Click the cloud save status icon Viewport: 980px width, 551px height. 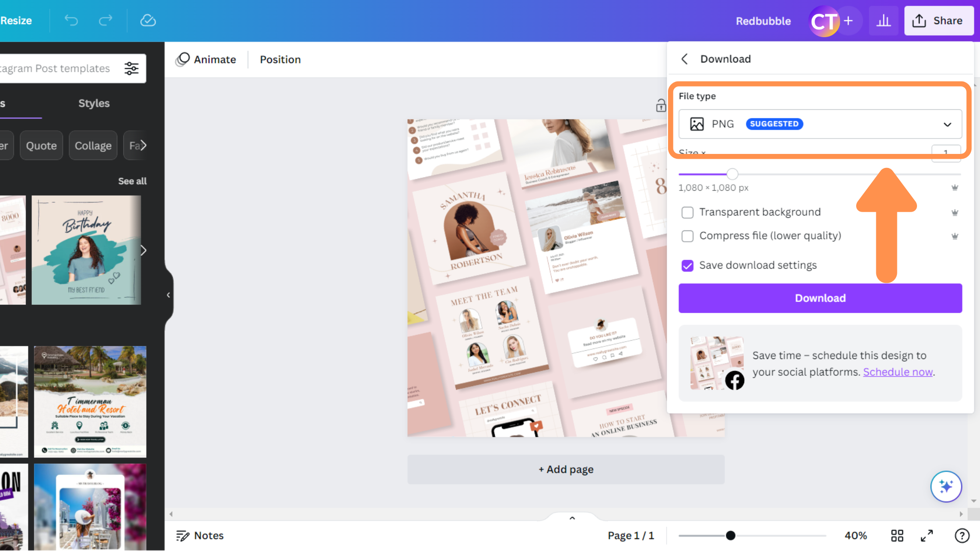(148, 21)
